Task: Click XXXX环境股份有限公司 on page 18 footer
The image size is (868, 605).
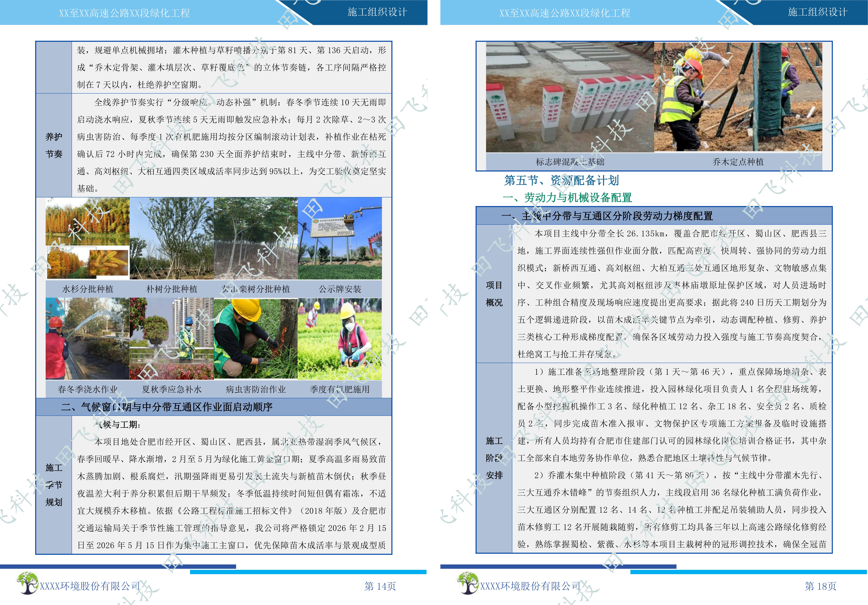Action: point(530,586)
